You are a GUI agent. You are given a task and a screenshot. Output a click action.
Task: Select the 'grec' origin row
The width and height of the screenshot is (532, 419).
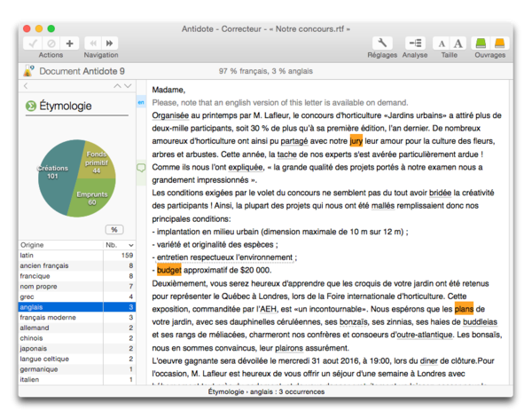pos(77,296)
